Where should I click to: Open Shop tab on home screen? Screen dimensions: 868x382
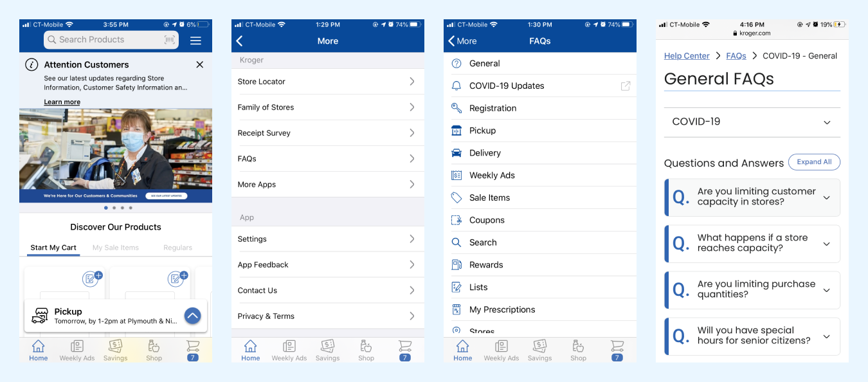154,350
